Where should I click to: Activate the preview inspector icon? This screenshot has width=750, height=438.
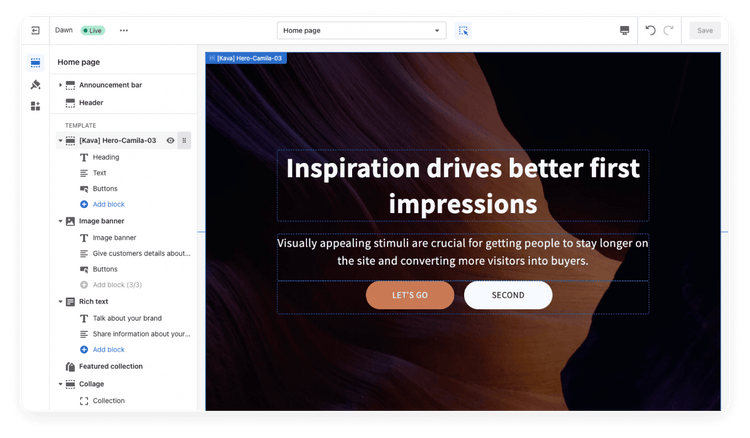click(x=463, y=31)
